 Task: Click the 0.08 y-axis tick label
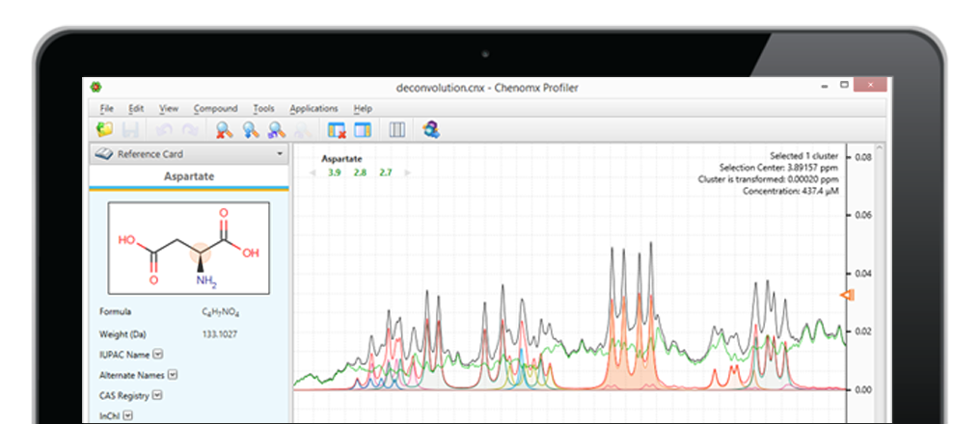(x=863, y=157)
